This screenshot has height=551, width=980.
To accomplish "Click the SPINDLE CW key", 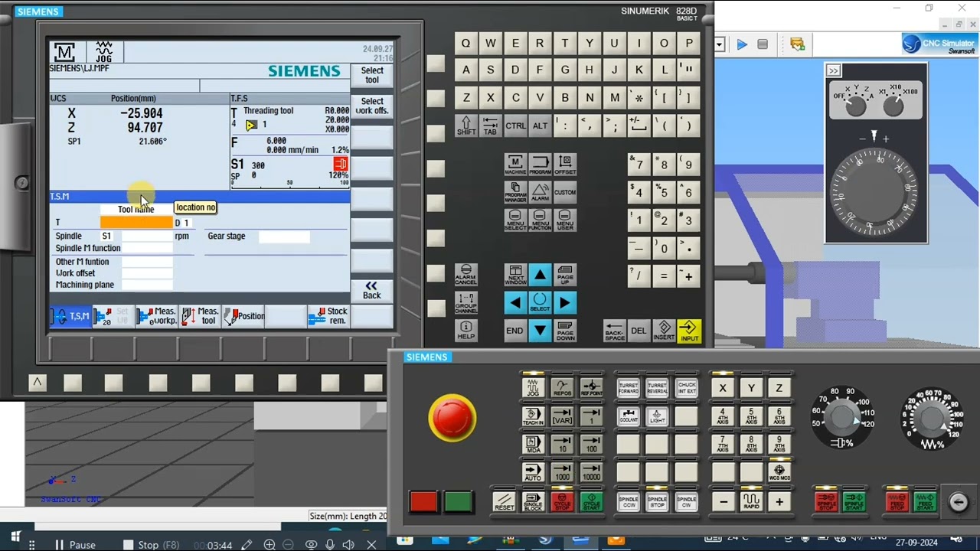I will point(686,502).
